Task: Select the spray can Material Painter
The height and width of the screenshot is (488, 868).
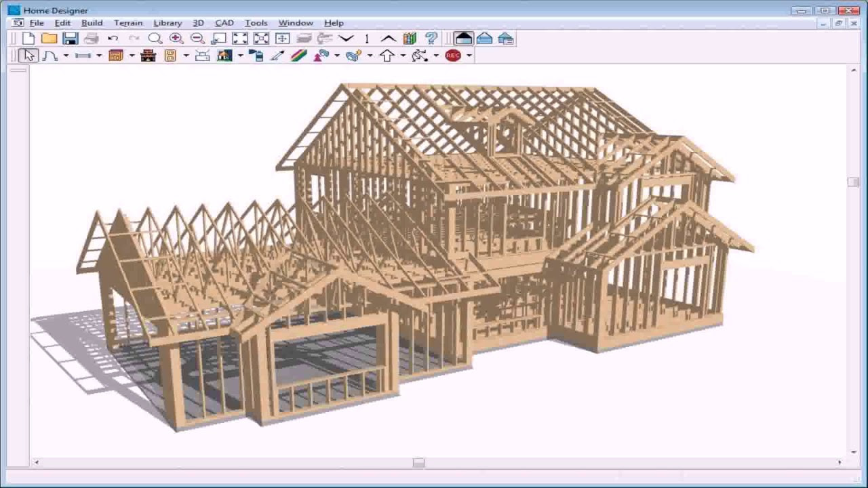Action: pos(256,56)
